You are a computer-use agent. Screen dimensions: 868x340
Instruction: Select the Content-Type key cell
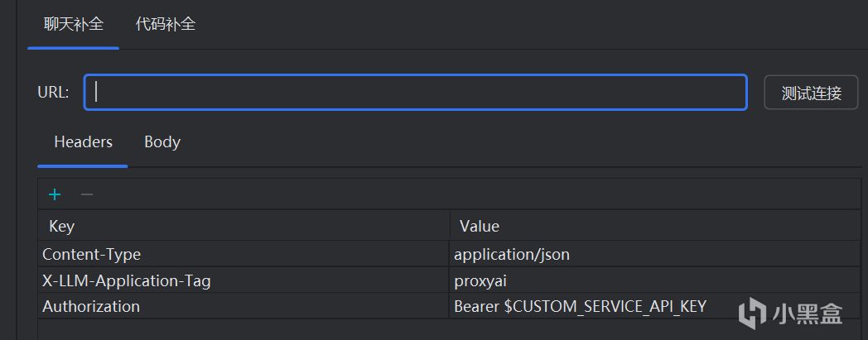click(x=91, y=254)
